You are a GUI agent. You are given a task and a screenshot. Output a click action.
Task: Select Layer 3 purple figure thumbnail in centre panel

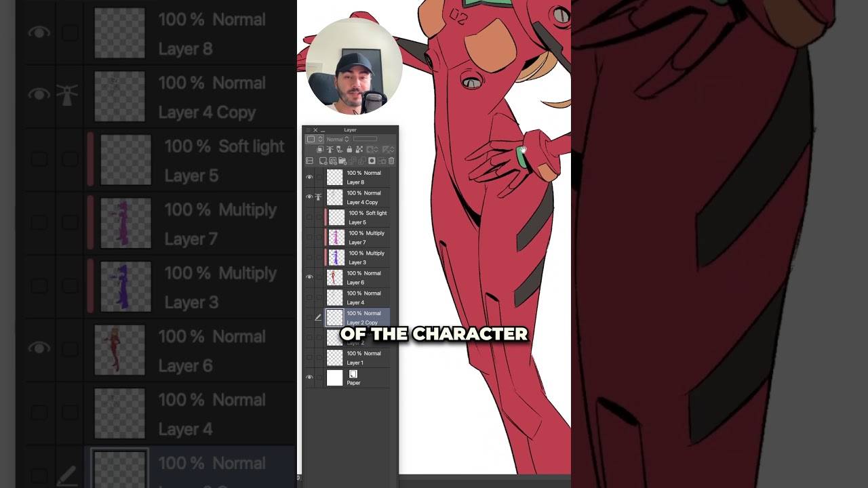(337, 258)
